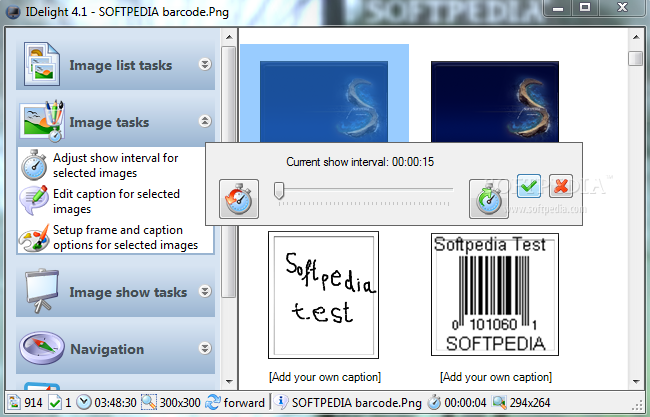Click status bar info icon beside SOFTPEDIA barcode.Png
The width and height of the screenshot is (650, 417).
click(x=281, y=402)
